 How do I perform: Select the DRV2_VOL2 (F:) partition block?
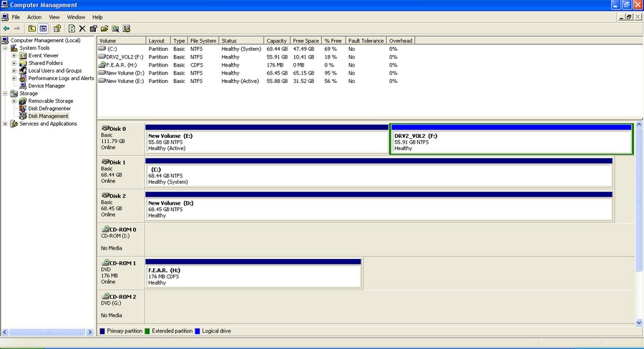[x=511, y=142]
